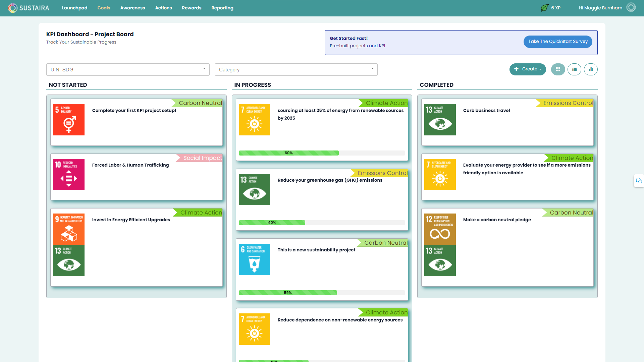Click the Responsible Consumption SDG 12 icon
The image size is (644, 362).
coord(440,229)
